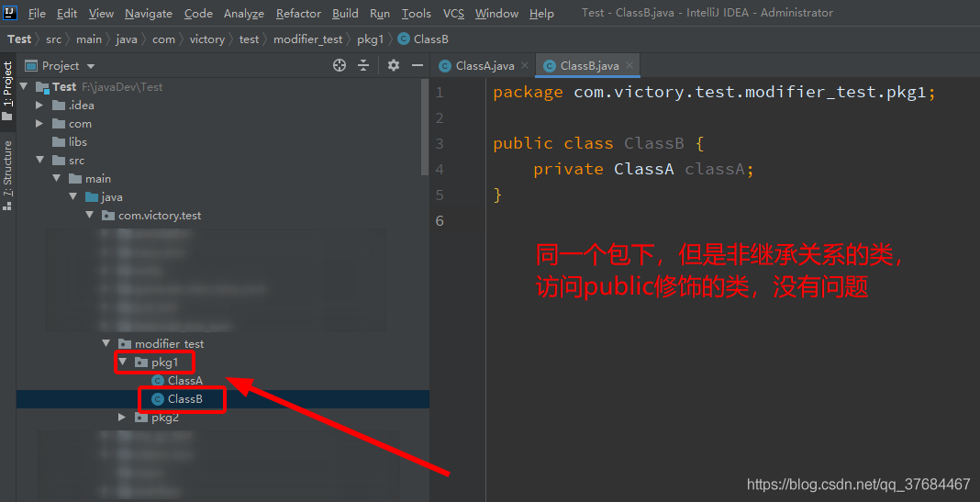The width and height of the screenshot is (980, 502).
Task: Expand the pkg2 package
Action: click(122, 417)
